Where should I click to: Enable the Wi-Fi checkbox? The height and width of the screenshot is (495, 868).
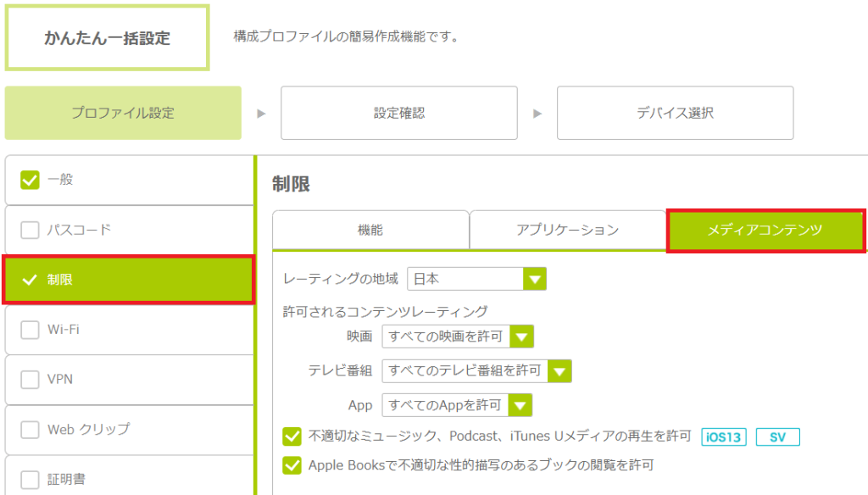[x=30, y=330]
